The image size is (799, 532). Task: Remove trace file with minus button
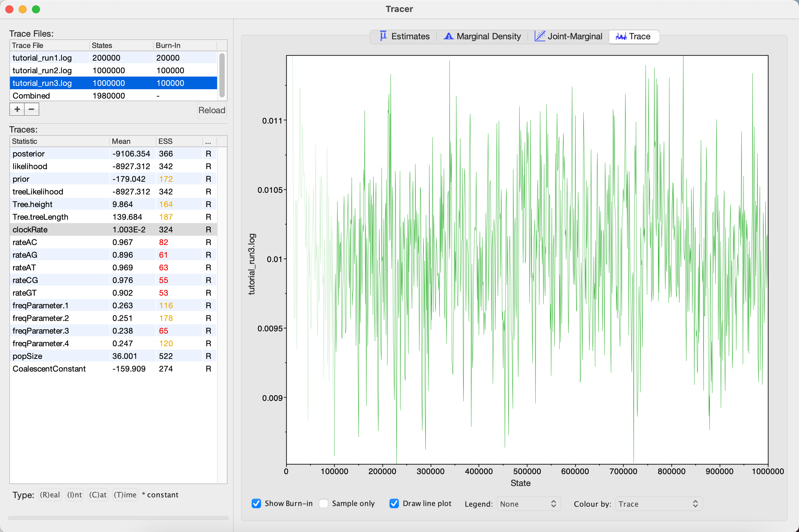(x=31, y=109)
